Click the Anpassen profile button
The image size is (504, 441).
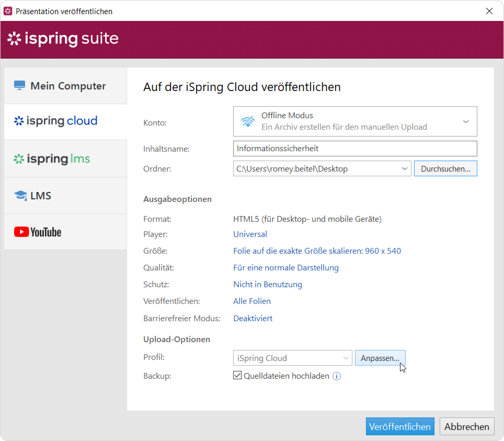(380, 358)
